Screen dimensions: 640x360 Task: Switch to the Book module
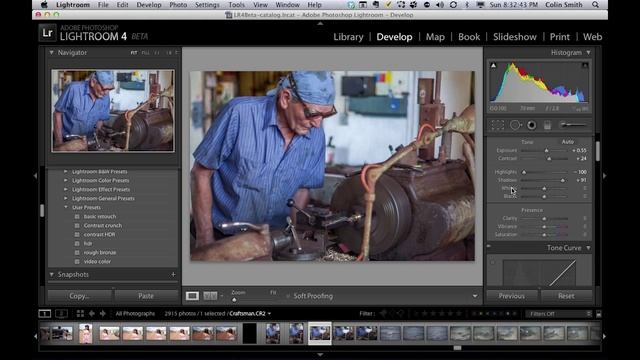(x=469, y=37)
